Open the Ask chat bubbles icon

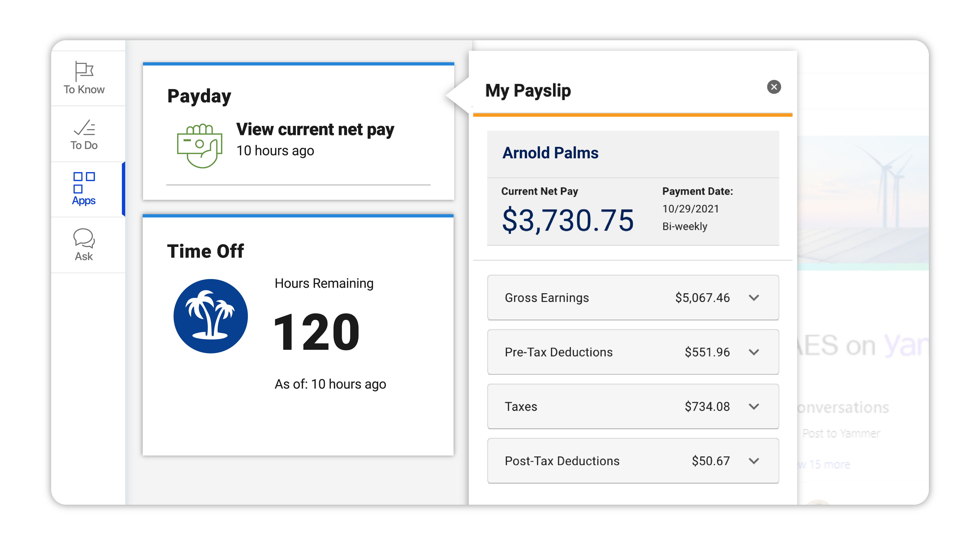click(x=84, y=238)
